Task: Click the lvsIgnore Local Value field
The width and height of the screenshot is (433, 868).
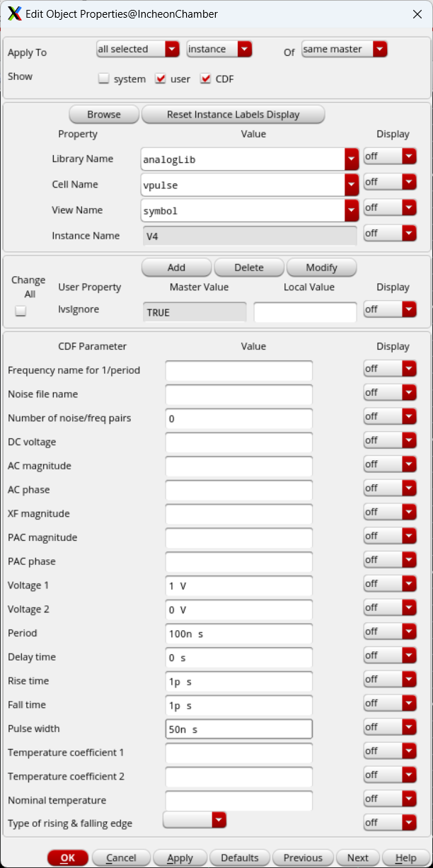Action: 305,312
